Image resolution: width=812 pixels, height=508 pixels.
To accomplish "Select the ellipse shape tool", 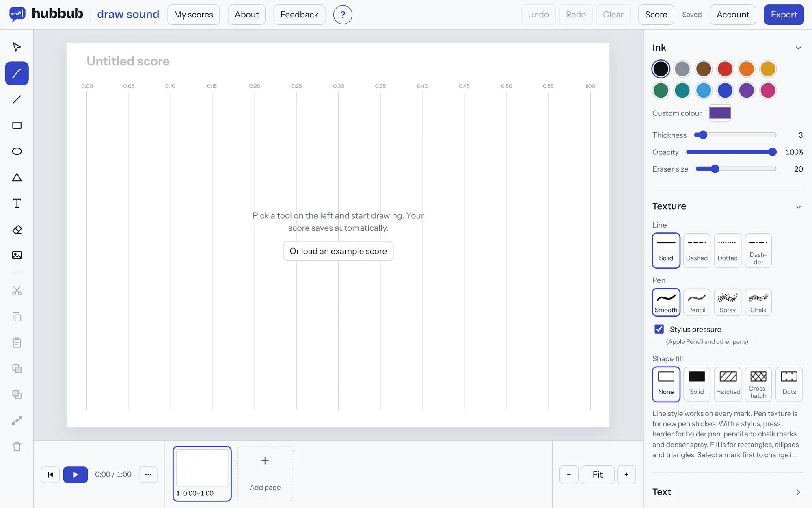I will 17,151.
